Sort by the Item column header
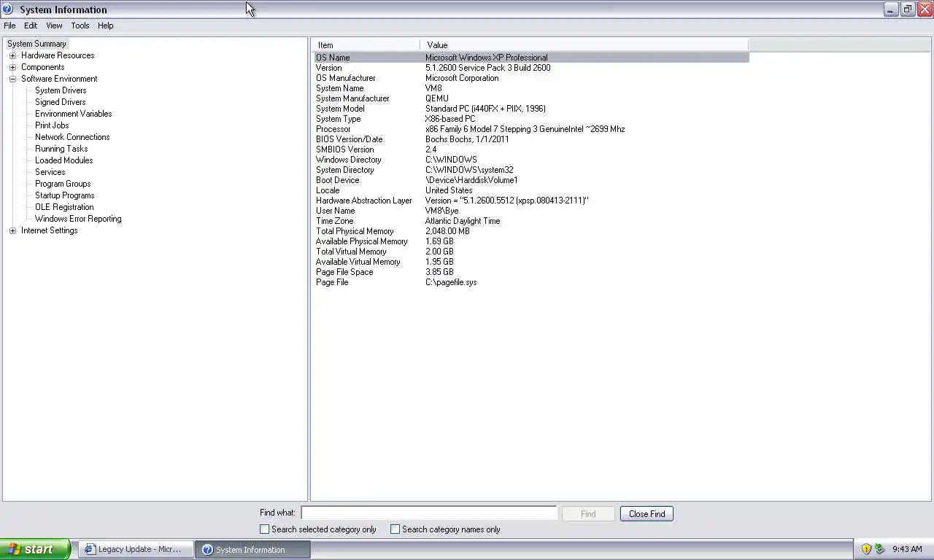This screenshot has width=934, height=560. [x=366, y=45]
